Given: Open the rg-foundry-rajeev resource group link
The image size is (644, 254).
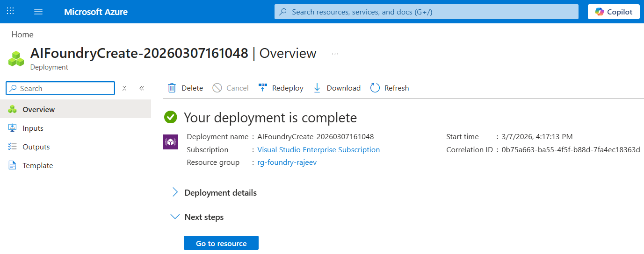Looking at the screenshot, I should tap(287, 162).
